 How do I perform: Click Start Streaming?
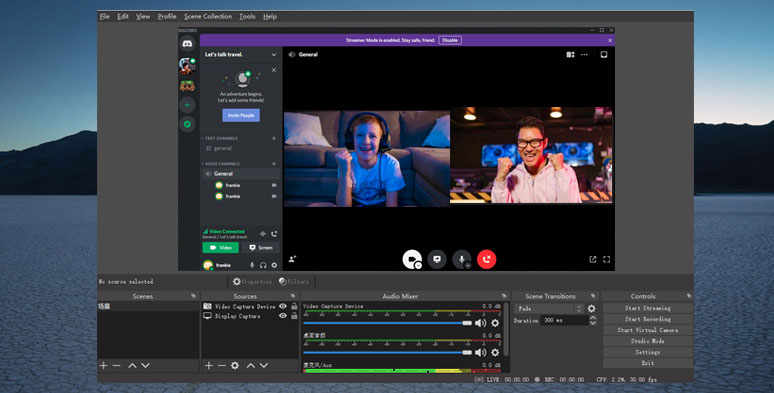coord(648,308)
